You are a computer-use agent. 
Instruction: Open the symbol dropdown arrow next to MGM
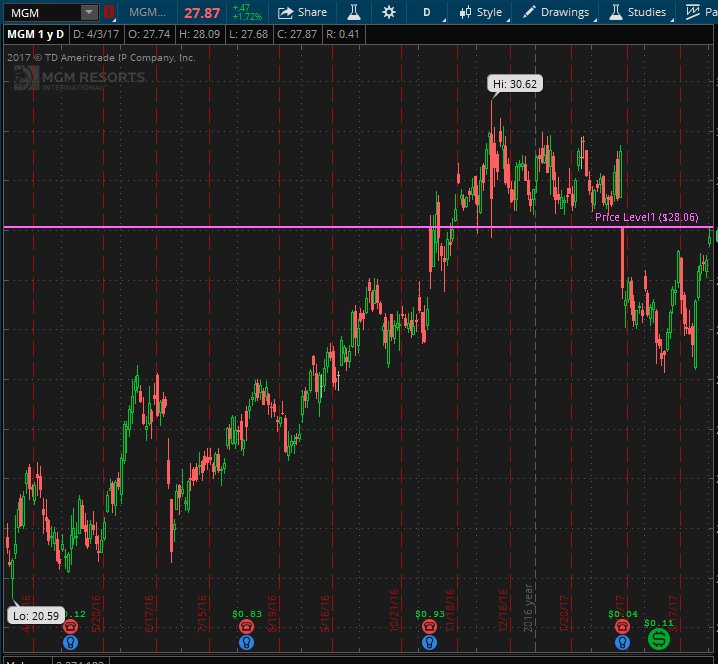click(89, 12)
